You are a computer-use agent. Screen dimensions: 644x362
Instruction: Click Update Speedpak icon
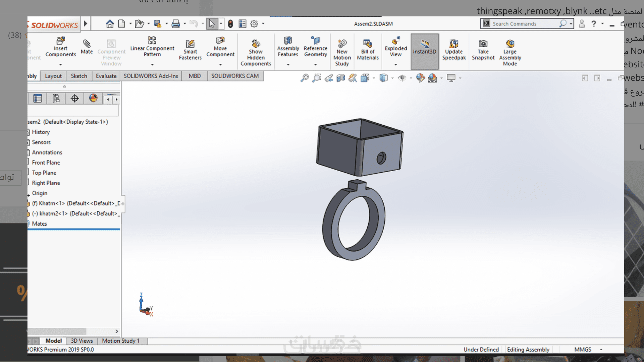pyautogui.click(x=454, y=44)
